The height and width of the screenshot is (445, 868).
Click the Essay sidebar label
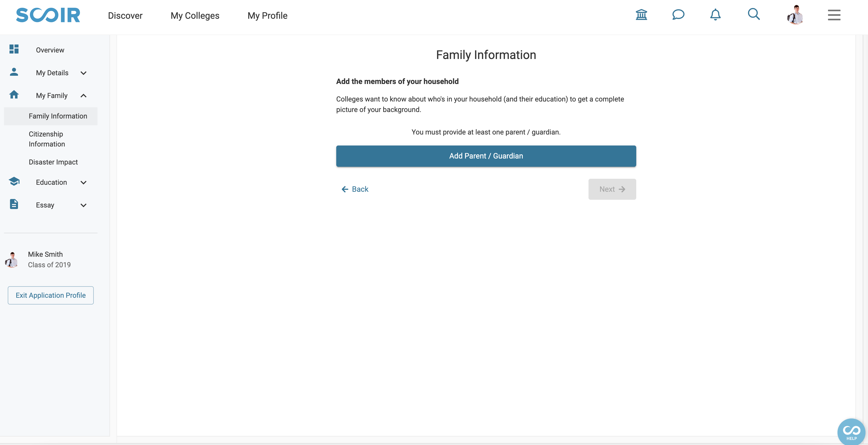pos(45,205)
